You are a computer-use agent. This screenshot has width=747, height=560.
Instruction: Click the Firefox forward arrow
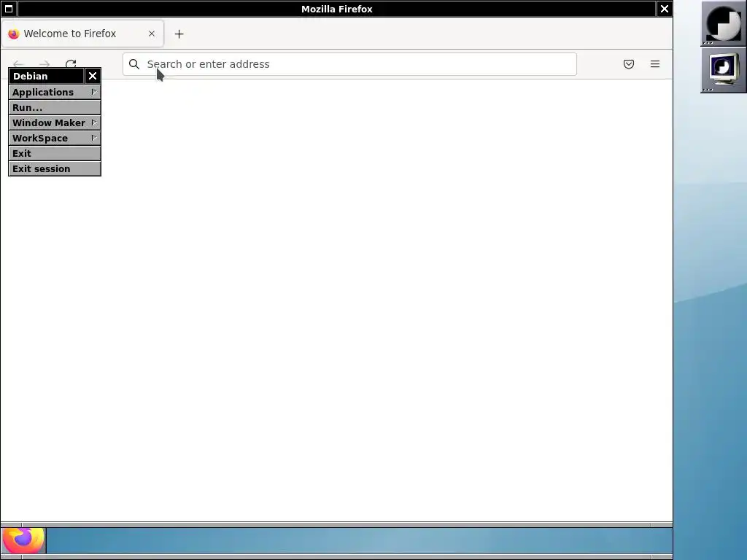pyautogui.click(x=44, y=63)
